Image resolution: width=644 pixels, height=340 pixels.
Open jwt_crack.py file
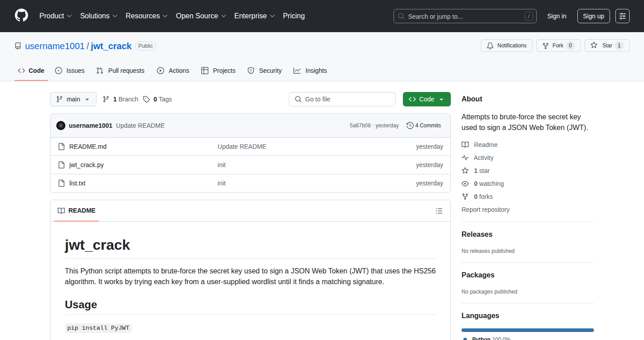coord(86,165)
